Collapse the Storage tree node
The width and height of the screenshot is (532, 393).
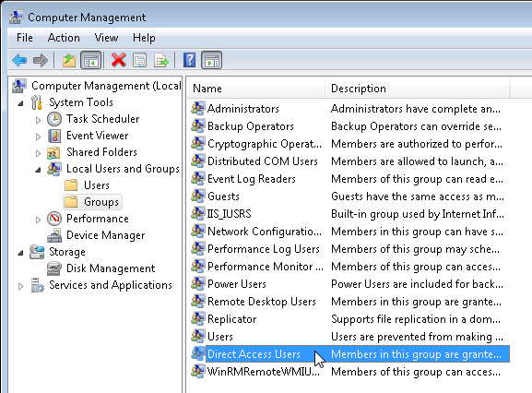[20, 253]
